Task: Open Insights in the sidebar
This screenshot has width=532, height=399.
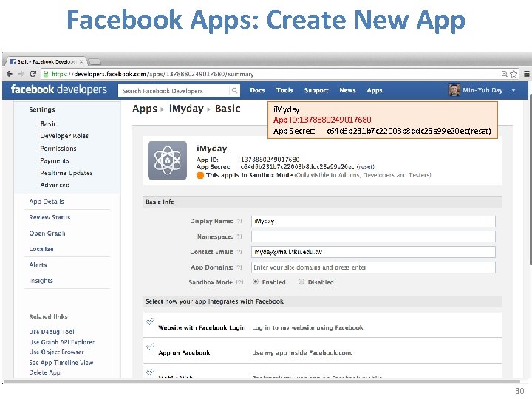Action: (x=41, y=281)
